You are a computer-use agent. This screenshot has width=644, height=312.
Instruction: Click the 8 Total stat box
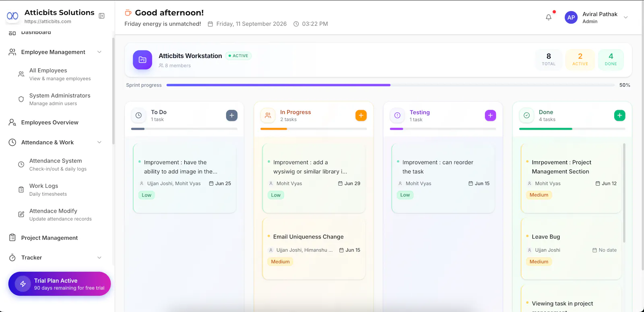click(x=549, y=60)
